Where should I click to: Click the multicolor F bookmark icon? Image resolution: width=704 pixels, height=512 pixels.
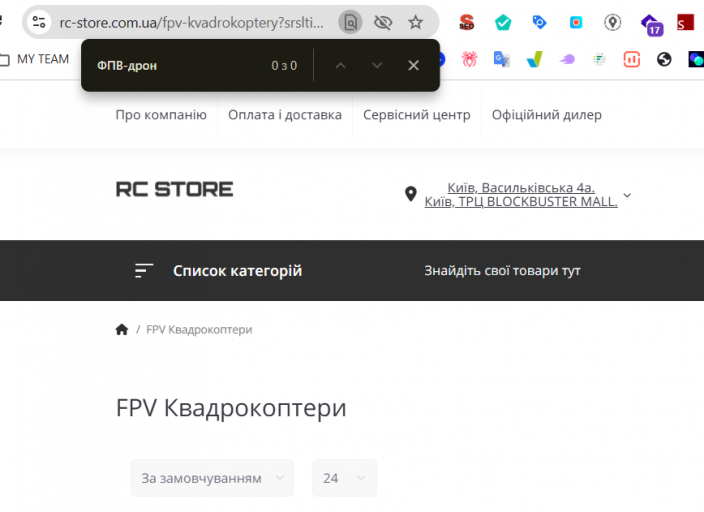pyautogui.click(x=599, y=59)
